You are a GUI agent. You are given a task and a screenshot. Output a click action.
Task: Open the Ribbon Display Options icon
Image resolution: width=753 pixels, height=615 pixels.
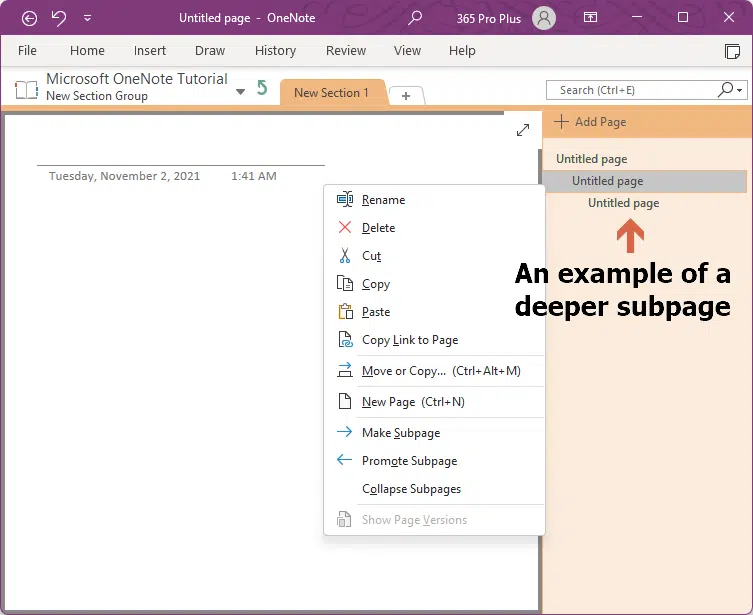[x=590, y=18]
